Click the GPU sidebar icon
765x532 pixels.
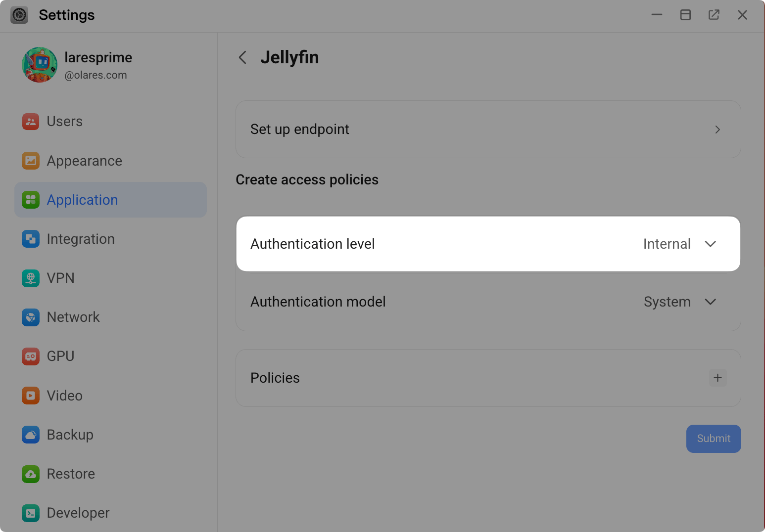coord(31,356)
